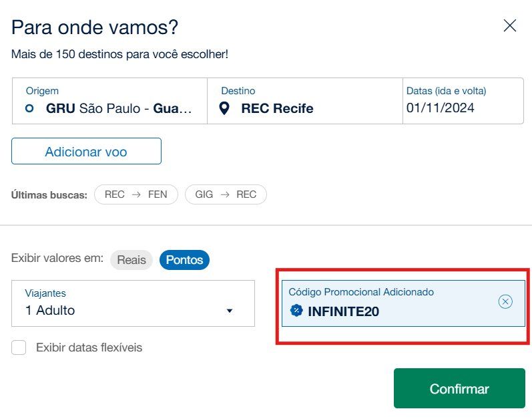532x419 pixels.
Task: Edit the Destino REC Recife field
Action: pyautogui.click(x=305, y=101)
